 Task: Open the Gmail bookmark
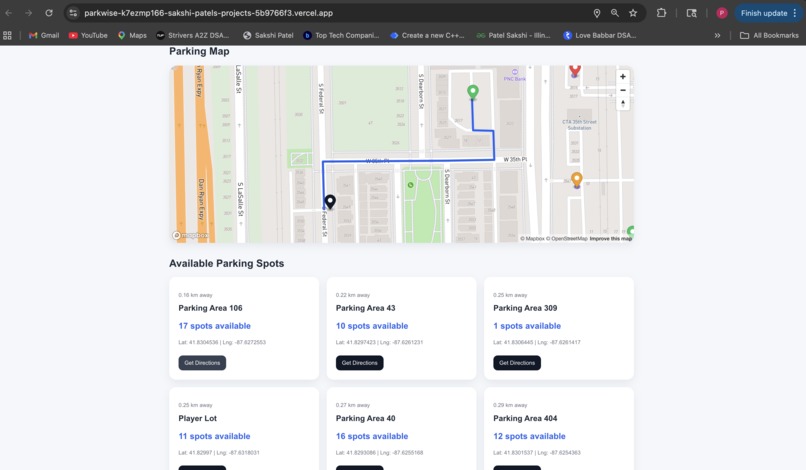tap(44, 35)
